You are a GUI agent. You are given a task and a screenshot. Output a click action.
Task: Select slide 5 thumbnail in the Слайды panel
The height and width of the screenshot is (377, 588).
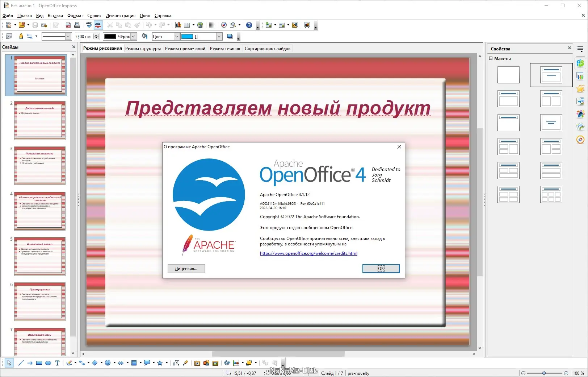(x=40, y=256)
